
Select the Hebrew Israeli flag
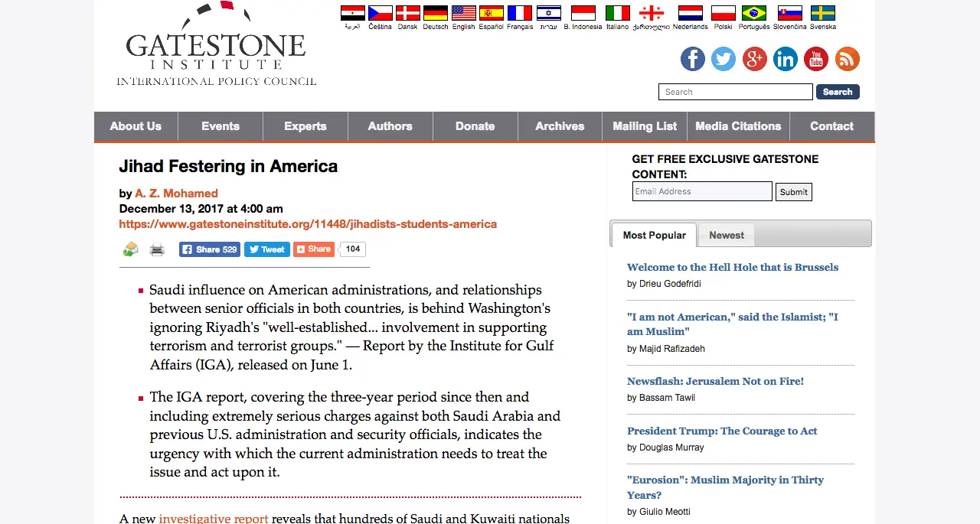tap(549, 13)
